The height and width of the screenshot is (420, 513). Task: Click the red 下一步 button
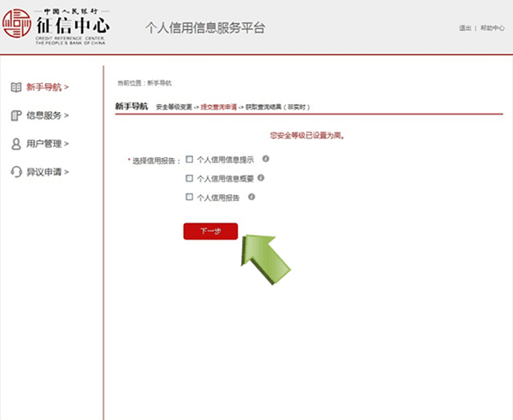(210, 231)
